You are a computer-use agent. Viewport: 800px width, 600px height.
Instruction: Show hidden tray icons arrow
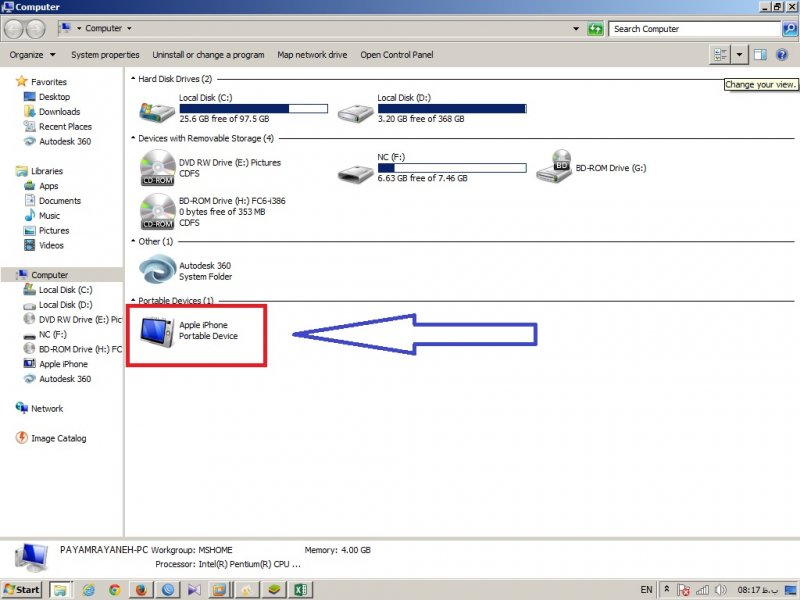pyautogui.click(x=666, y=589)
